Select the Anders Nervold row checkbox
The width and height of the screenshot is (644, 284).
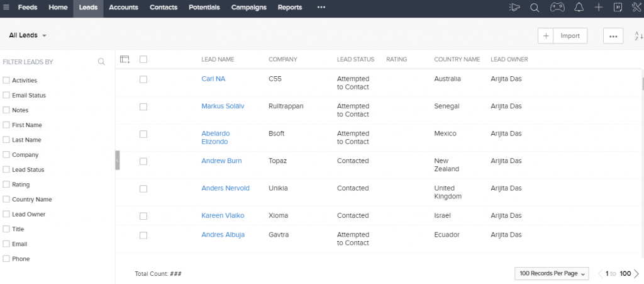click(x=143, y=189)
